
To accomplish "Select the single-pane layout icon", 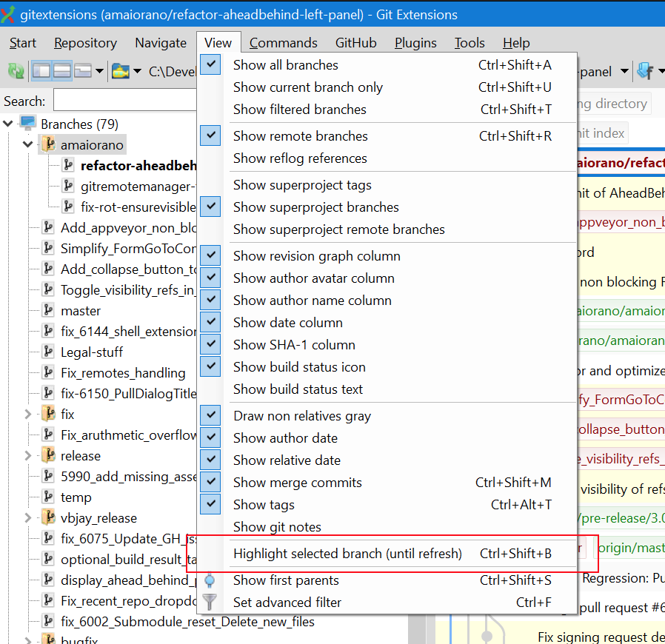I will [83, 70].
